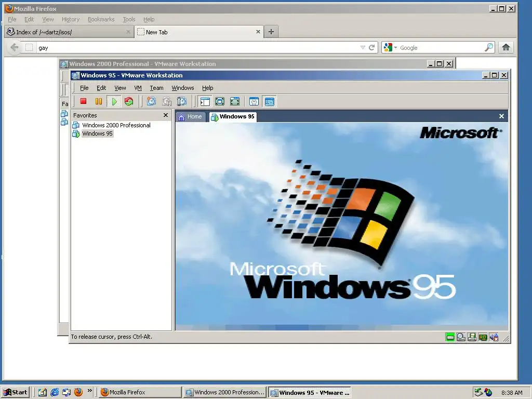
Task: Click the Firefox back arrow button
Action: pyautogui.click(x=14, y=47)
